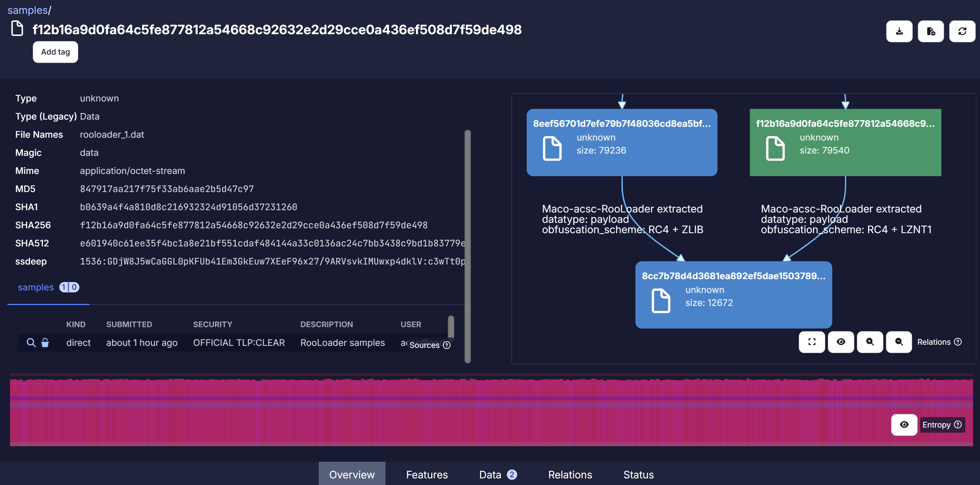Switch to the Features tab

427,474
